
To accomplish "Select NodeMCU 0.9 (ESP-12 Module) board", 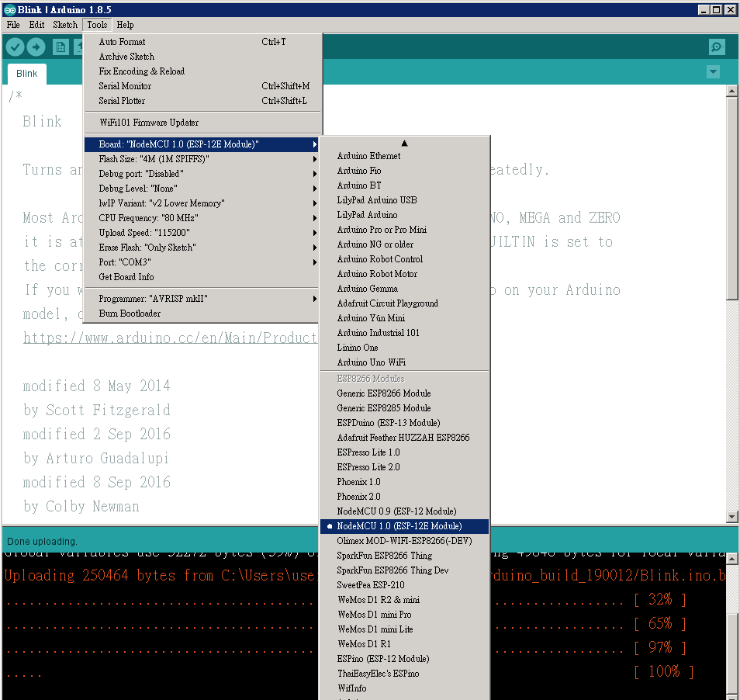I will coord(404,511).
